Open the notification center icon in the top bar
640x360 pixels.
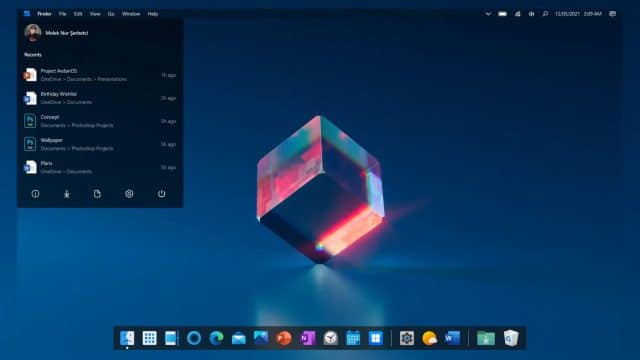(x=613, y=14)
